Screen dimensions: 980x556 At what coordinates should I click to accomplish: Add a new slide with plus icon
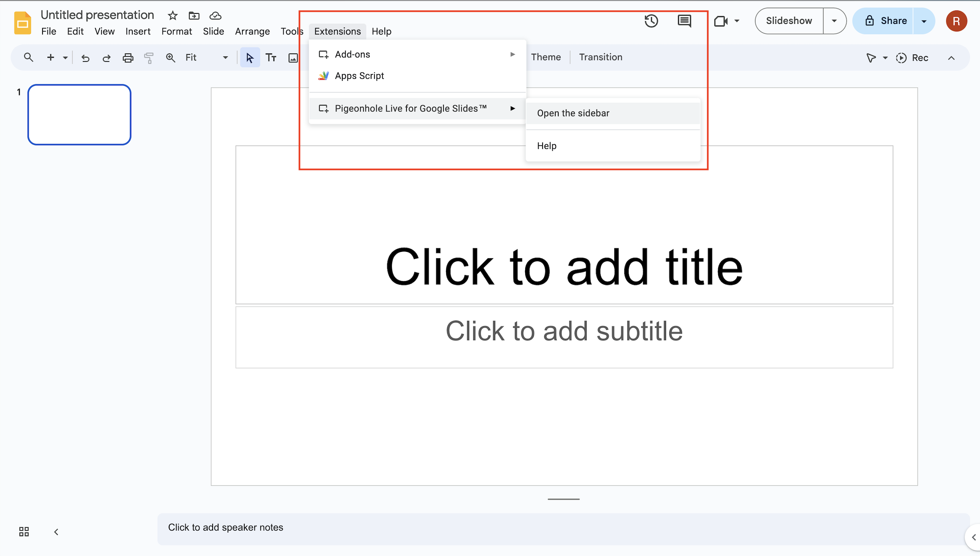click(50, 58)
